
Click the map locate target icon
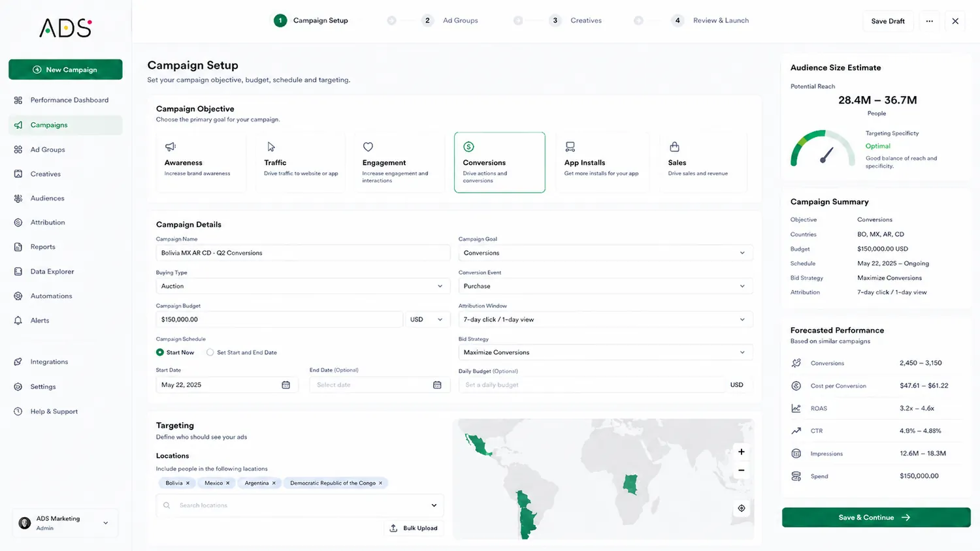click(742, 508)
